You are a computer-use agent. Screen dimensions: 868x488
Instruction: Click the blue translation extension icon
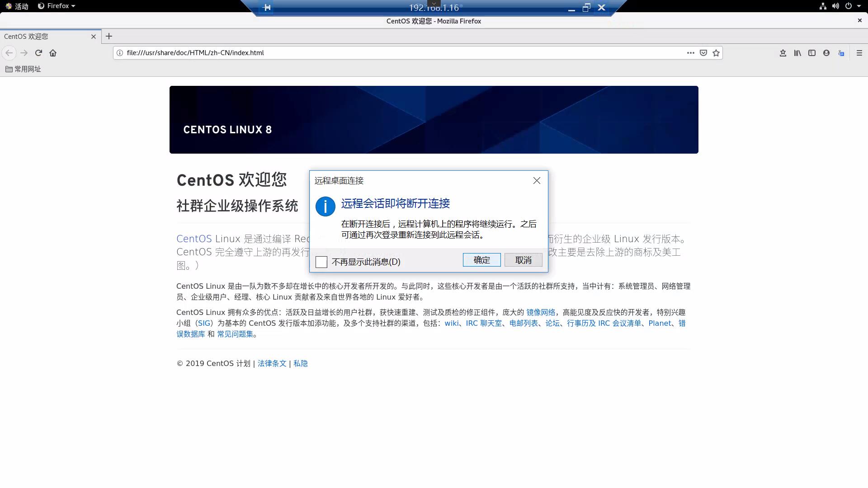pyautogui.click(x=841, y=53)
